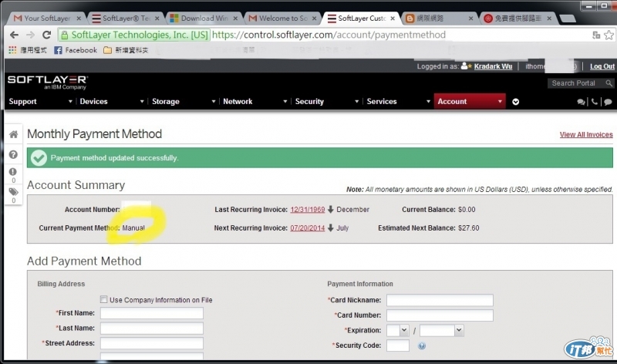
Task: Switch to the 'Welcome to So' browser tab
Action: point(282,18)
